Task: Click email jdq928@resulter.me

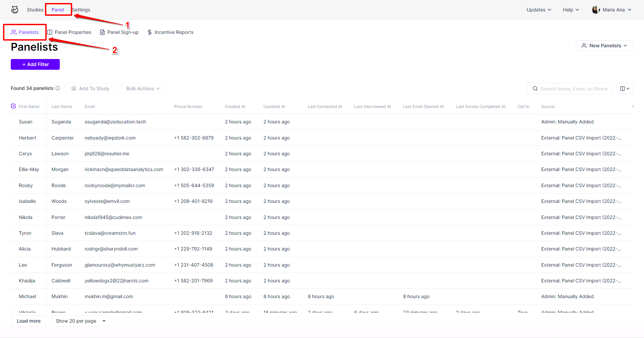Action: [107, 154]
